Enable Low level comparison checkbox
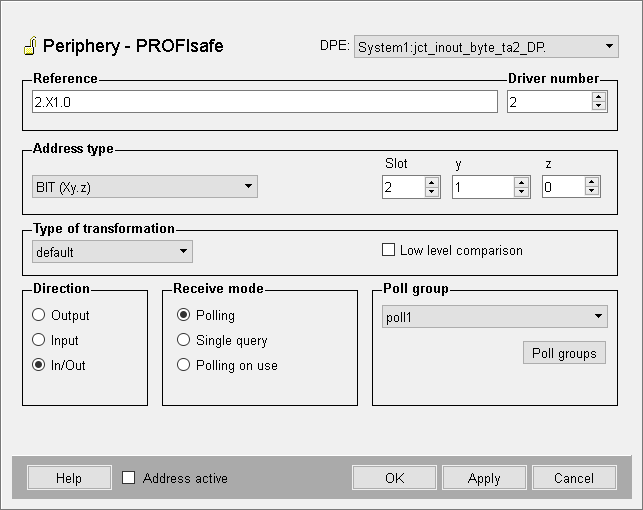Screen dimensions: 643x510 [388, 250]
